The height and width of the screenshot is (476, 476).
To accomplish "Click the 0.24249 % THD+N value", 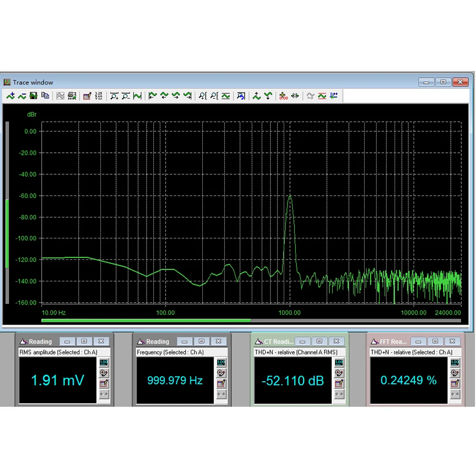I will 408,380.
